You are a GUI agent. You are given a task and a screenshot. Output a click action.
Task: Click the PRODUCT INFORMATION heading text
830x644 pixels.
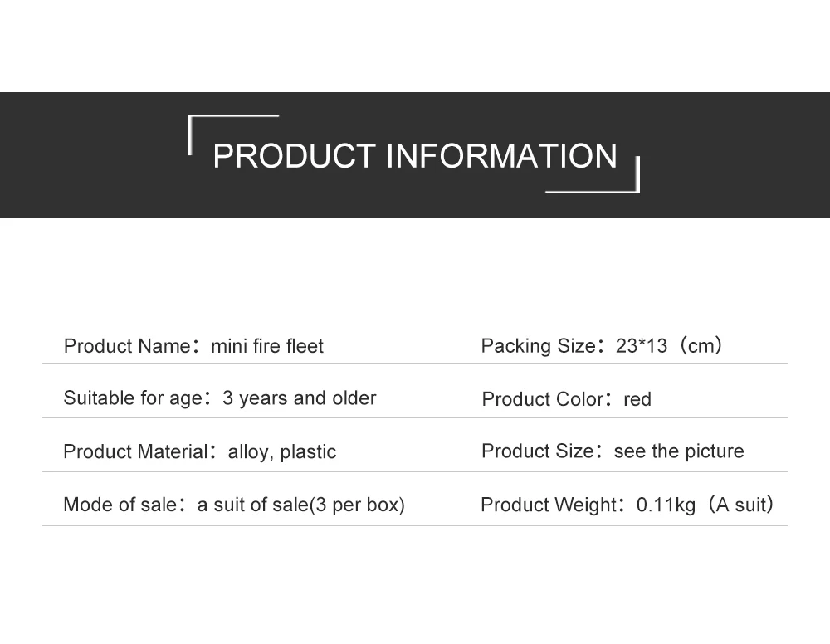click(x=415, y=155)
